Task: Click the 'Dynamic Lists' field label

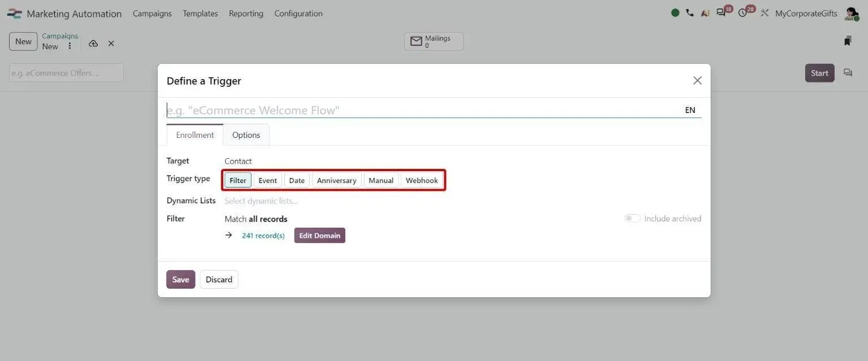Action: point(191,201)
